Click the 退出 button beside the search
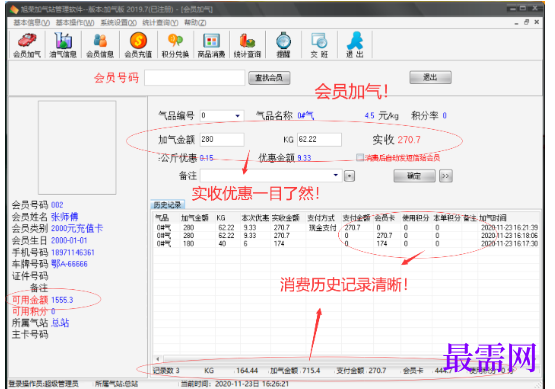Viewport: 555px width, 389px height. 430,77
